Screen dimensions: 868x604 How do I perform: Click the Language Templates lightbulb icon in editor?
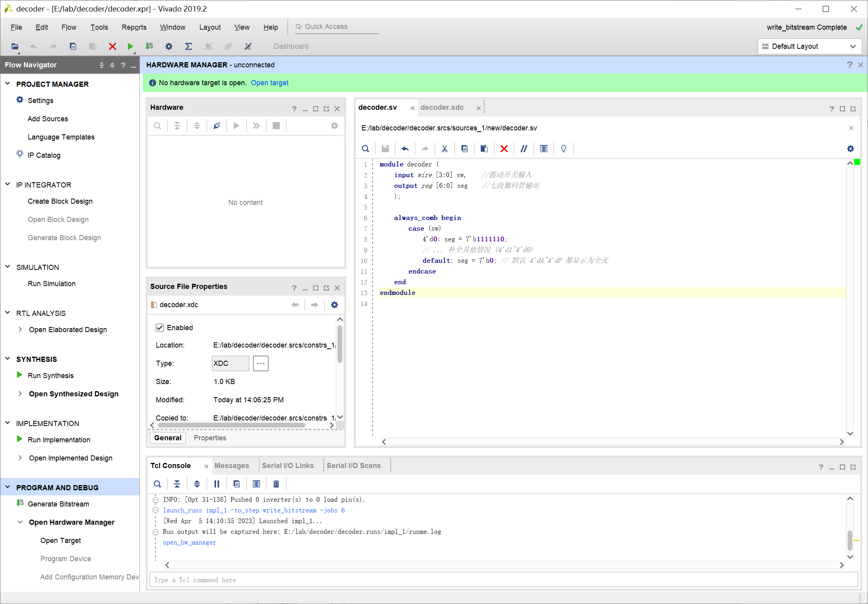coord(563,149)
